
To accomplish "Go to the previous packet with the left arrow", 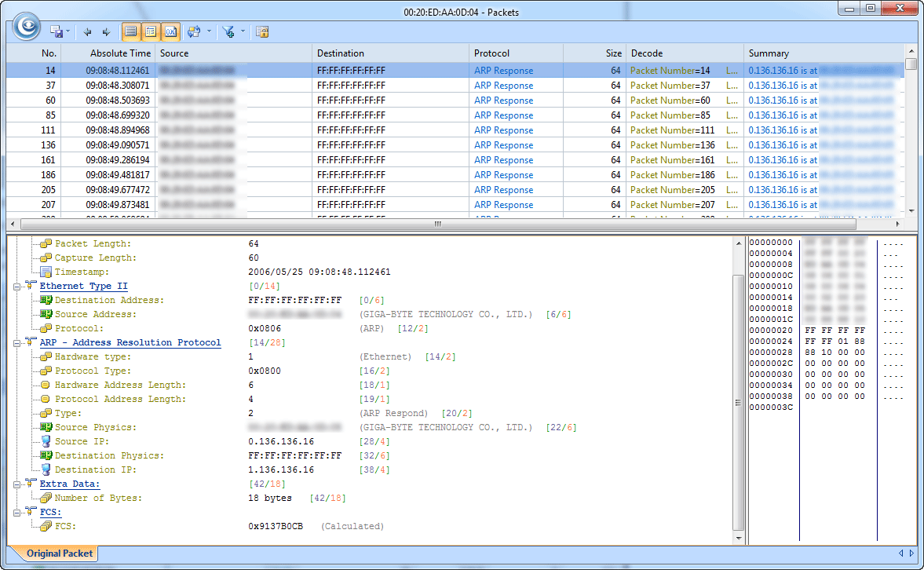I will pyautogui.click(x=87, y=32).
